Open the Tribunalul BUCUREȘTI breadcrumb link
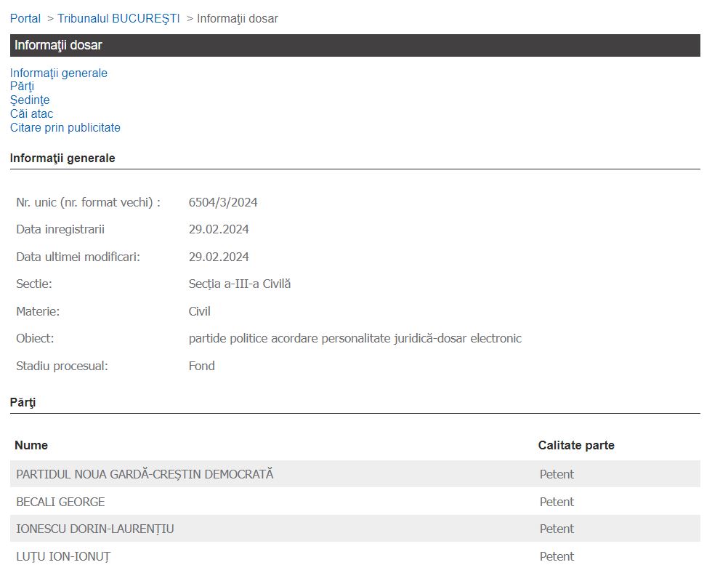The width and height of the screenshot is (728, 581). 118,19
